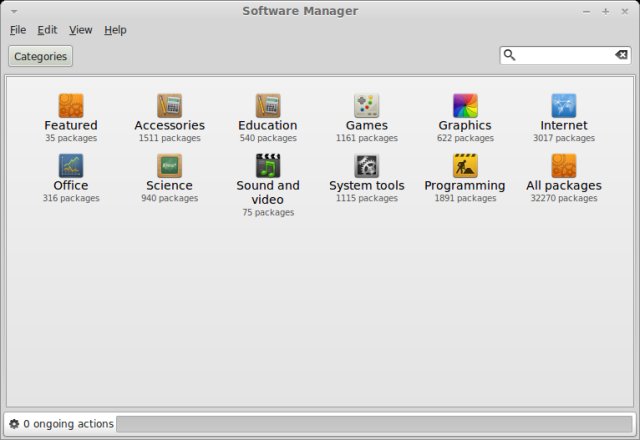Viewport: 640px width, 440px height.
Task: Open the Edit menu
Action: pyautogui.click(x=47, y=30)
